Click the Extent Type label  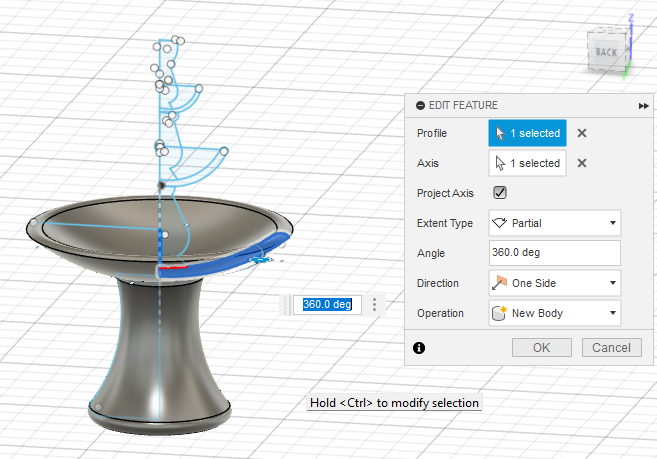coord(445,223)
